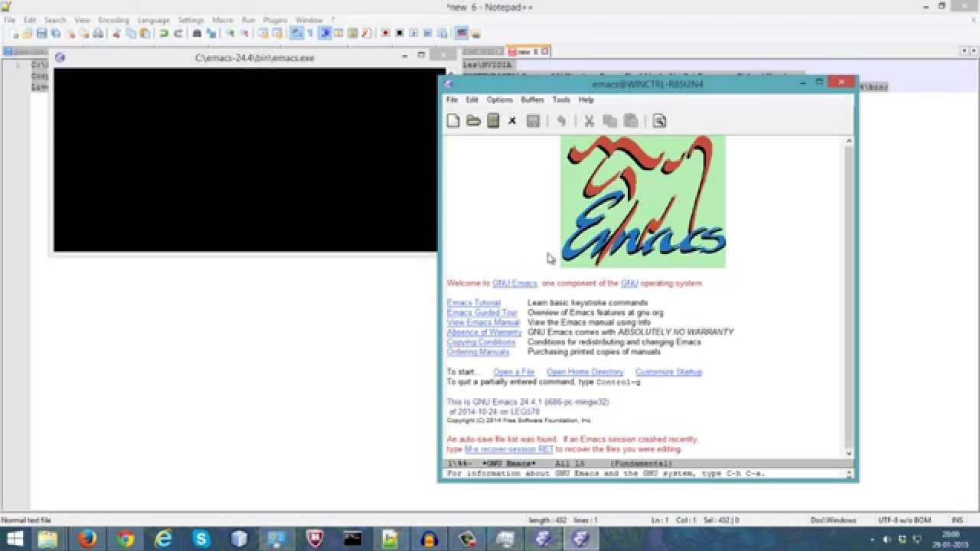This screenshot has width=980, height=551.
Task: Follow the Emacs Tutorial link
Action: [473, 303]
